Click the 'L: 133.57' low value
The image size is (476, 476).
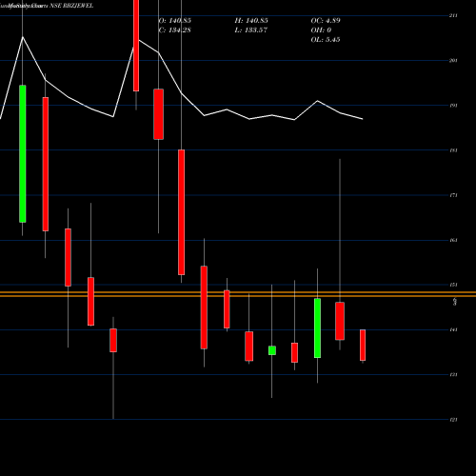click(251, 30)
